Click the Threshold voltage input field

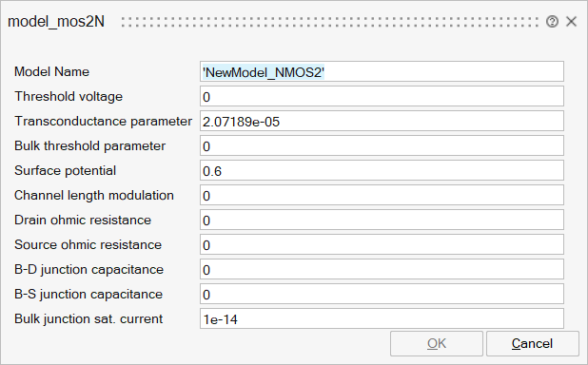[x=382, y=96]
